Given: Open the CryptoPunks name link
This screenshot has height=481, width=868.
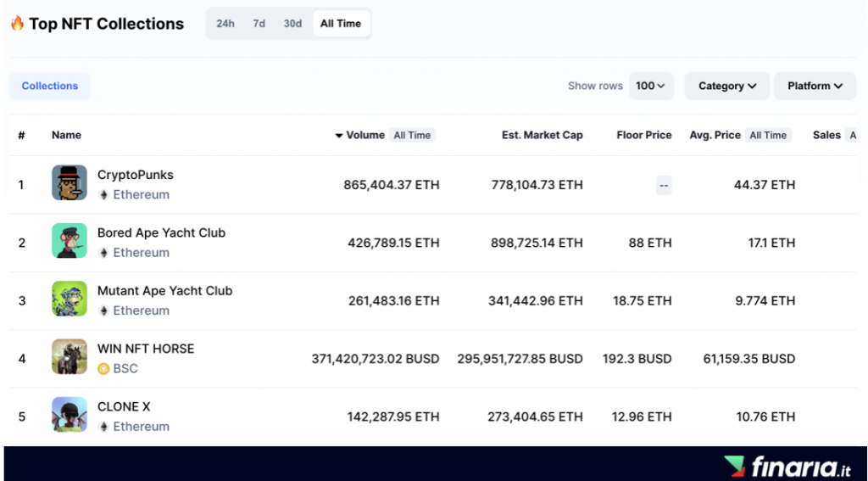Looking at the screenshot, I should coord(136,175).
